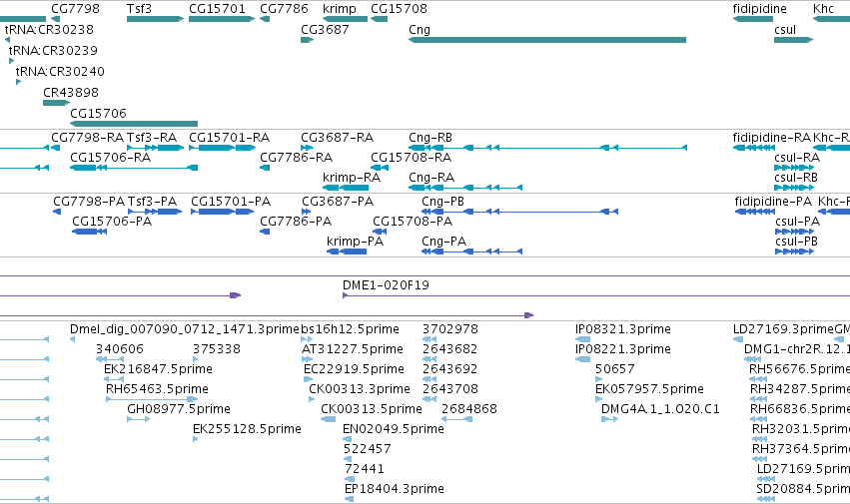Select the CG7786 gene label
Viewport: 850px width, 504px height.
[284, 9]
